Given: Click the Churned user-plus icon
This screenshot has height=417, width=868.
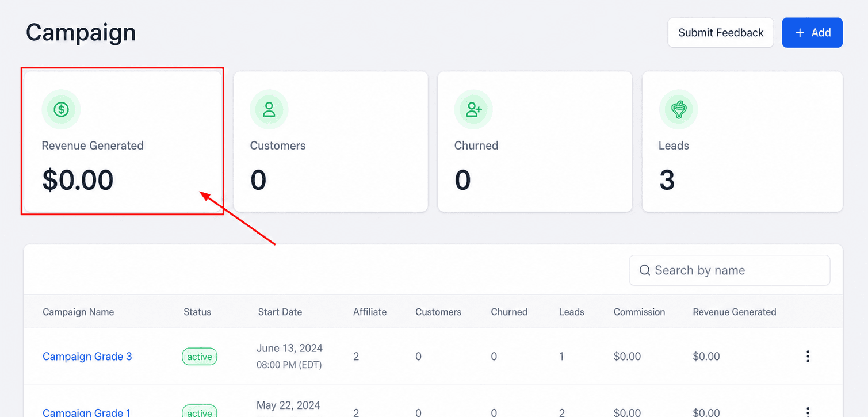Looking at the screenshot, I should [x=473, y=109].
